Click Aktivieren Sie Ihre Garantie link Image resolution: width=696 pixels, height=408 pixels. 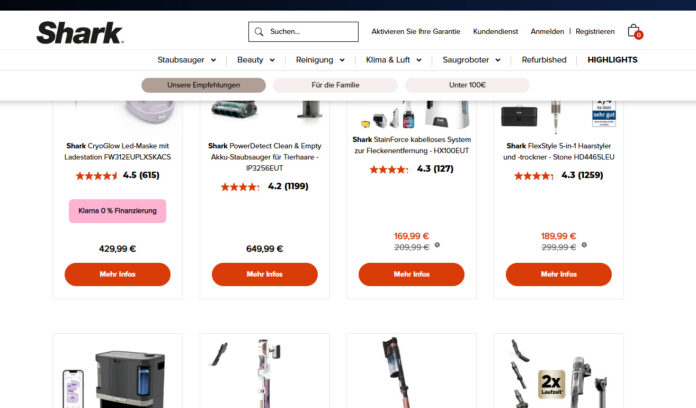[x=415, y=32]
